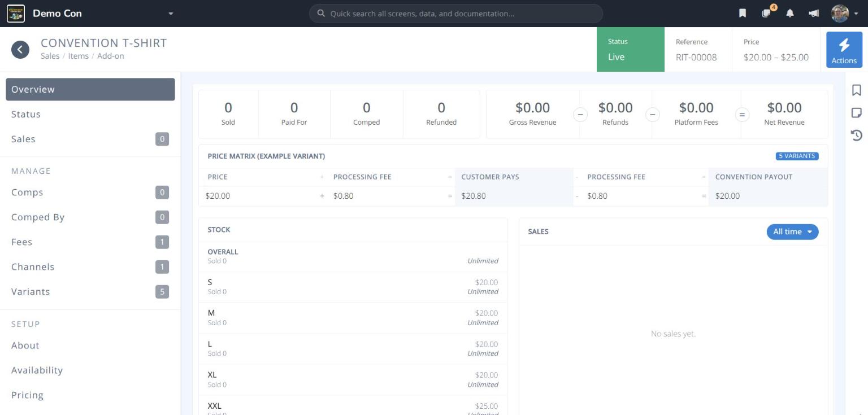Open Pricing in the sidebar
This screenshot has width=868, height=415.
[90, 395]
